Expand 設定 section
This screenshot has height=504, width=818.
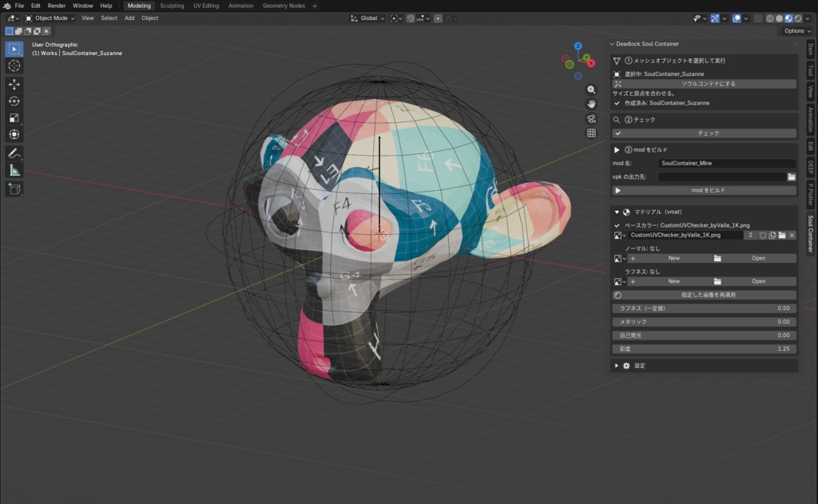(617, 366)
